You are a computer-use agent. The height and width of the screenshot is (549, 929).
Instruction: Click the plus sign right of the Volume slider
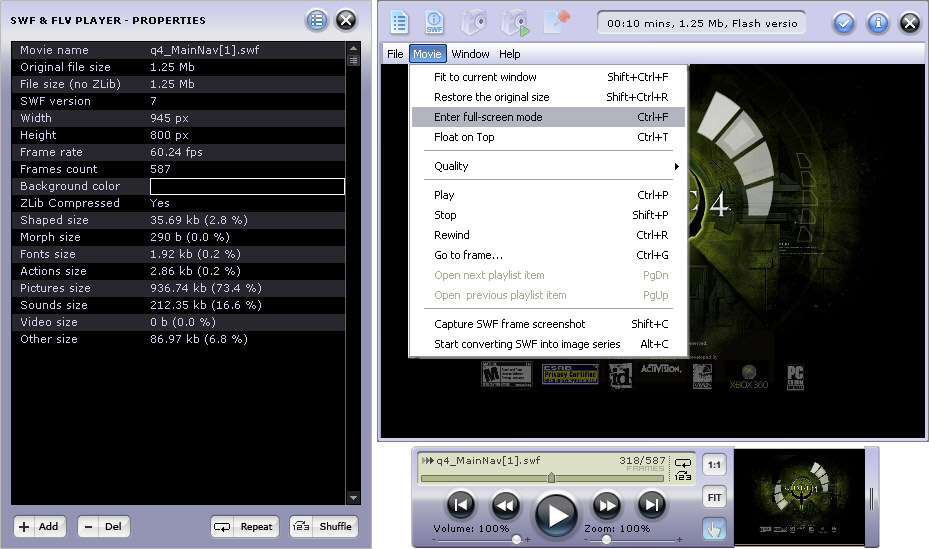(527, 540)
